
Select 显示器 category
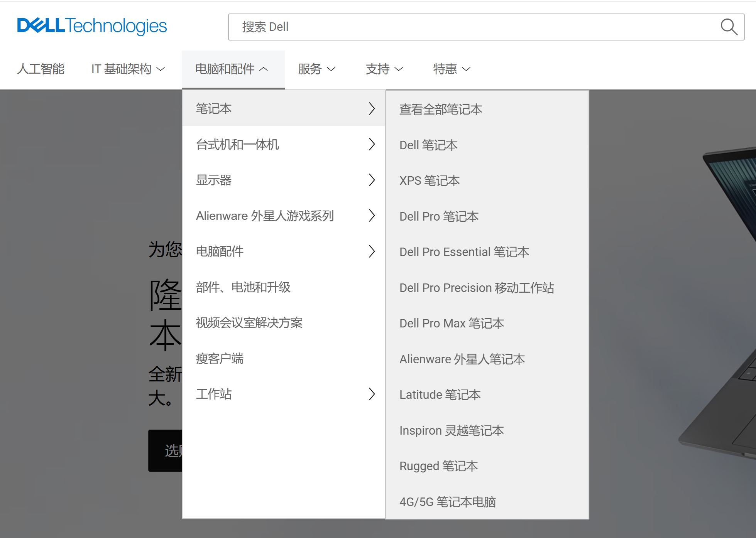click(284, 180)
